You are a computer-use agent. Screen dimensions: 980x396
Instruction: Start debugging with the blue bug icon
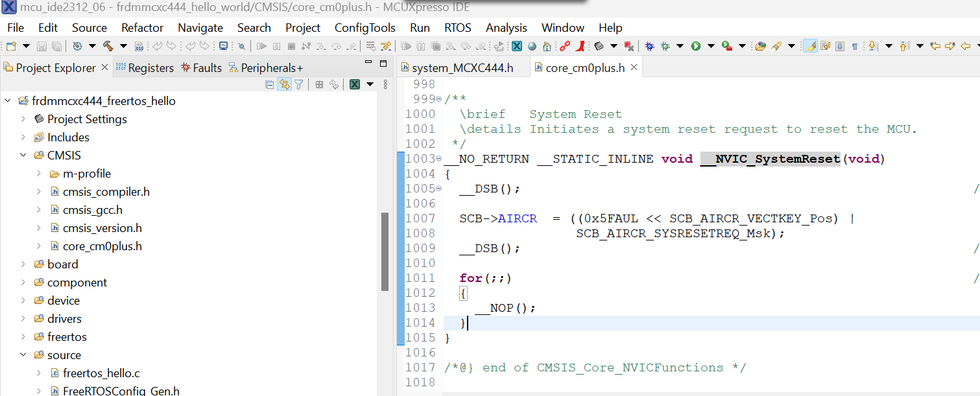point(649,47)
